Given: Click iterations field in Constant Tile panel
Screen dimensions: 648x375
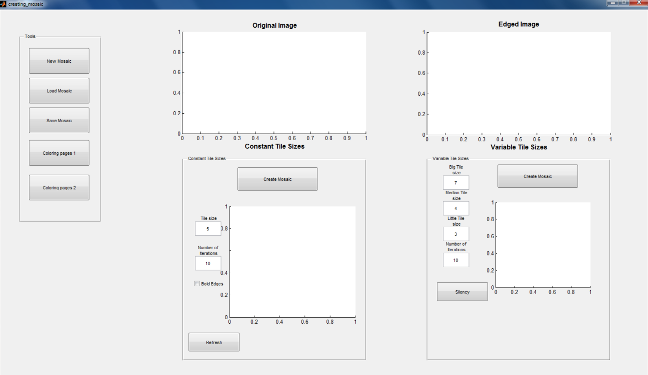Looking at the screenshot, I should pos(208,263).
